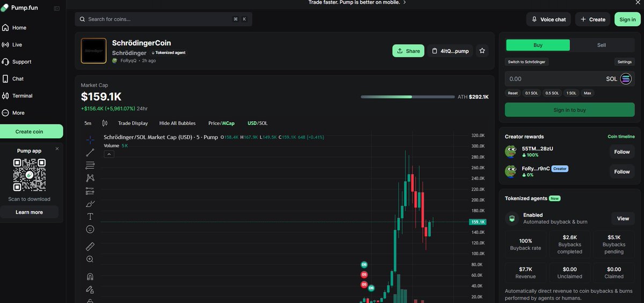The width and height of the screenshot is (644, 303).
Task: Open the mobile promo banner link
Action: pos(357,2)
